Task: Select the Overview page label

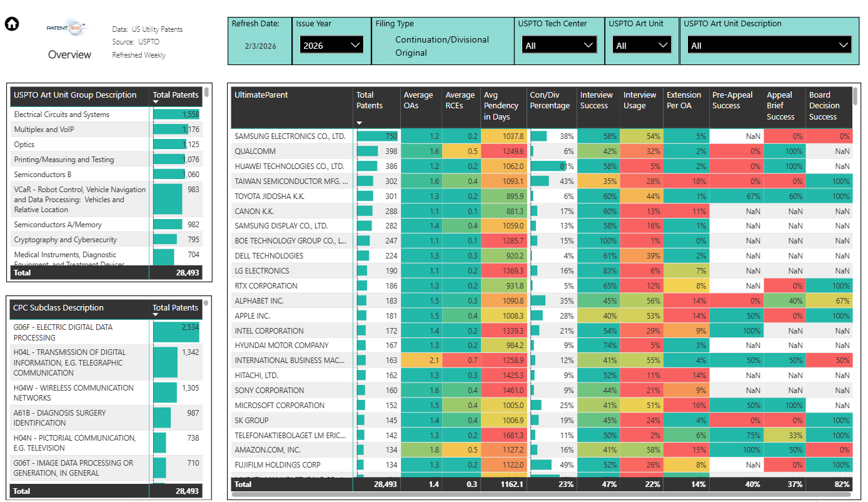Action: coord(69,54)
